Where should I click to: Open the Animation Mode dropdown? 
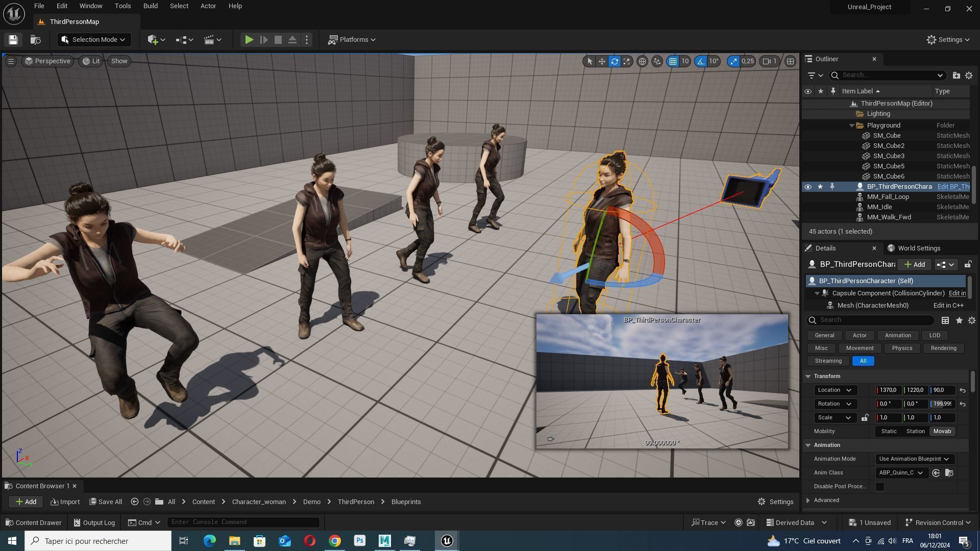[x=914, y=459]
